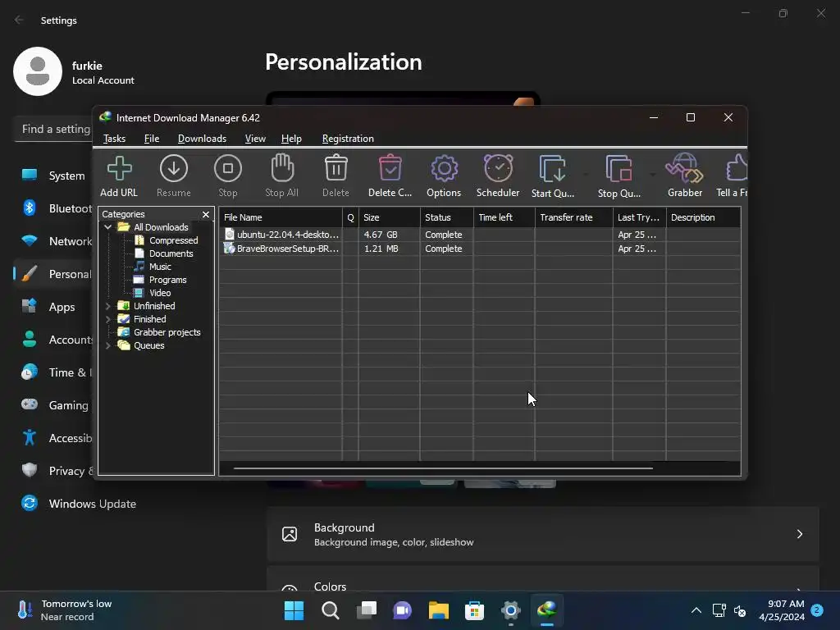
Task: Expand the Finished category
Action: click(x=107, y=319)
